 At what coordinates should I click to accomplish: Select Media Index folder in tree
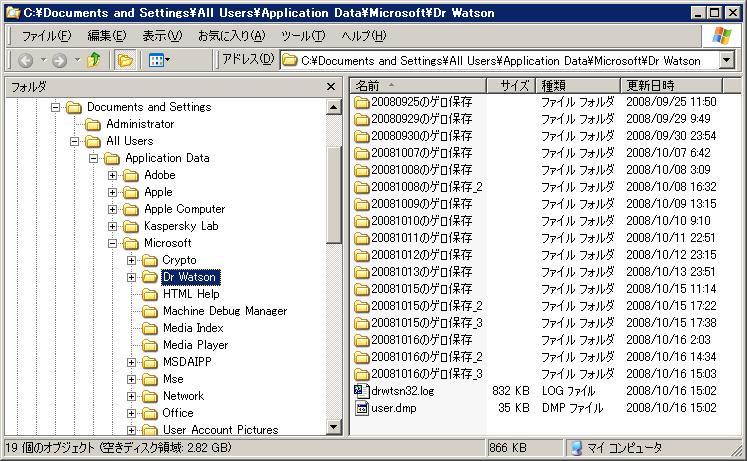coord(193,328)
